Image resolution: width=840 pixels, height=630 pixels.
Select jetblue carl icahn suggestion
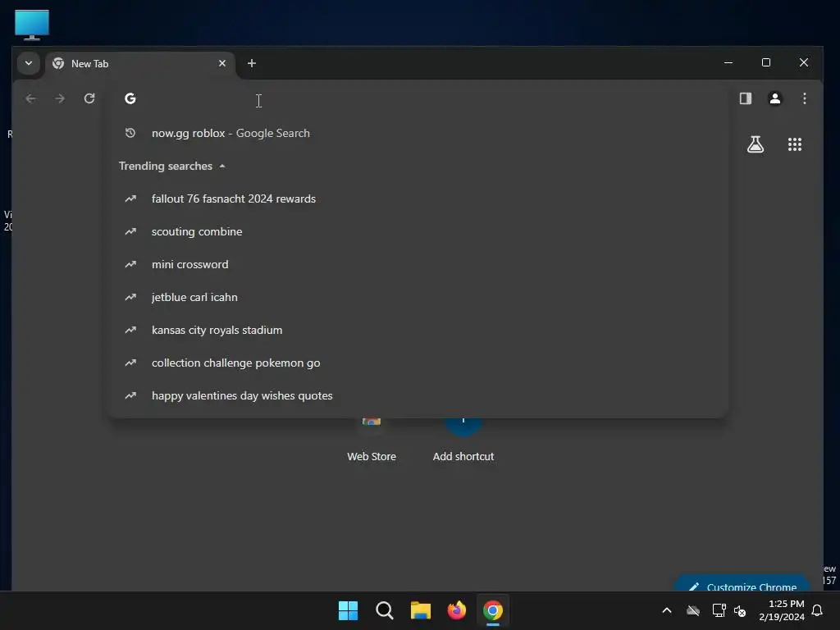click(x=418, y=297)
